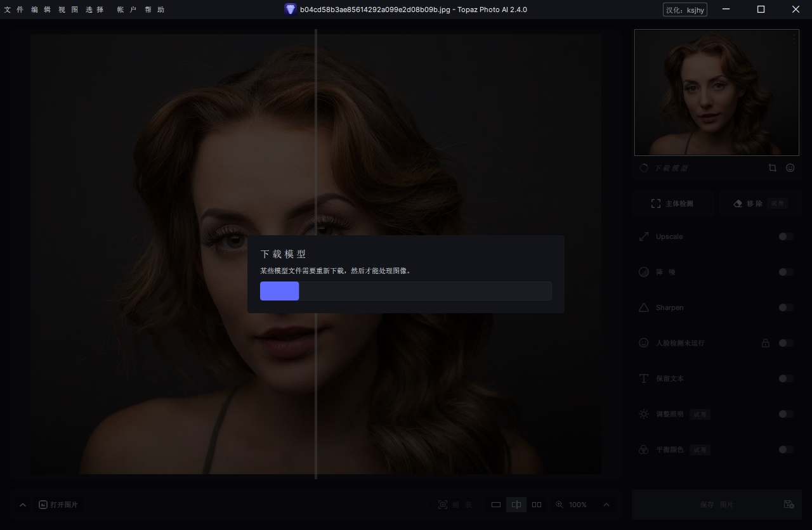Click the 平衡颜色 overlapping circles icon
Screen dimensions: 812x530
(x=644, y=449)
